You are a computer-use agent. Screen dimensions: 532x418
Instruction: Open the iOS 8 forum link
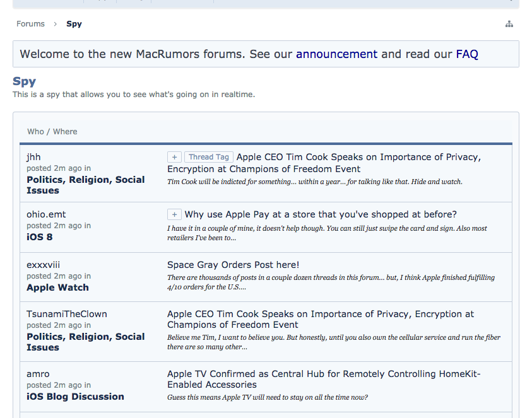(40, 237)
